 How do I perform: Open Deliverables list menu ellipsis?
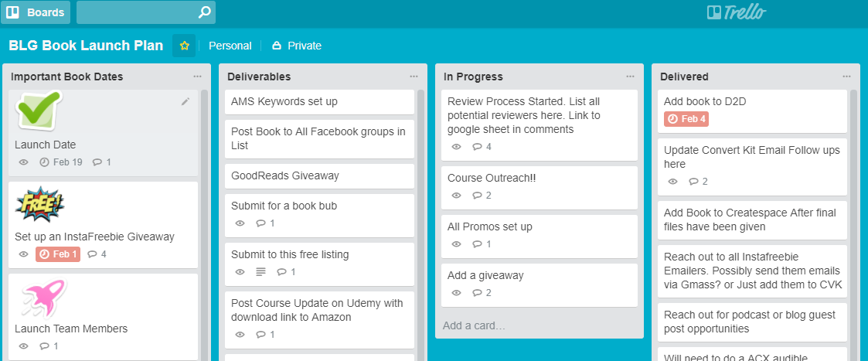(x=414, y=77)
